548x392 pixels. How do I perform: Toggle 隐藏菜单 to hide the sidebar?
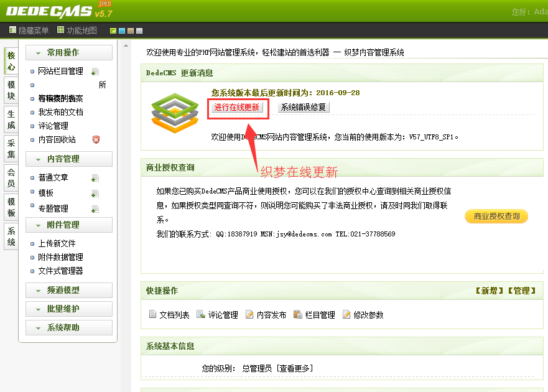(29, 30)
